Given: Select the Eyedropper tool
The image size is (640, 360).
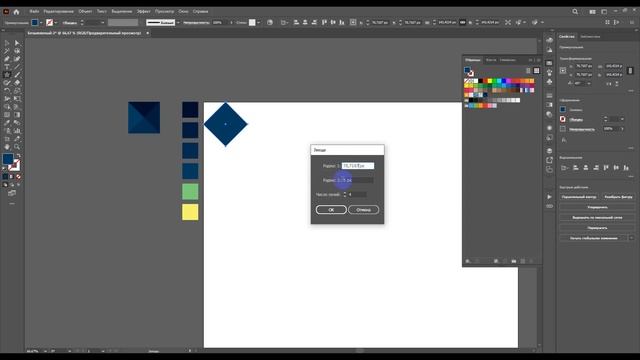Looking at the screenshot, I should (7, 122).
